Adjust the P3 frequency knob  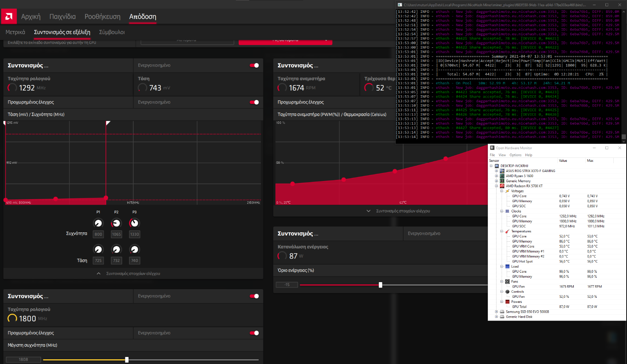point(134,223)
